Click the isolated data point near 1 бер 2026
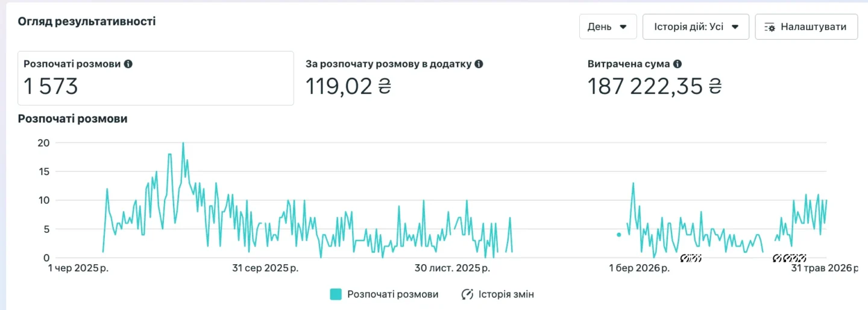The height and width of the screenshot is (310, 868). [x=618, y=235]
